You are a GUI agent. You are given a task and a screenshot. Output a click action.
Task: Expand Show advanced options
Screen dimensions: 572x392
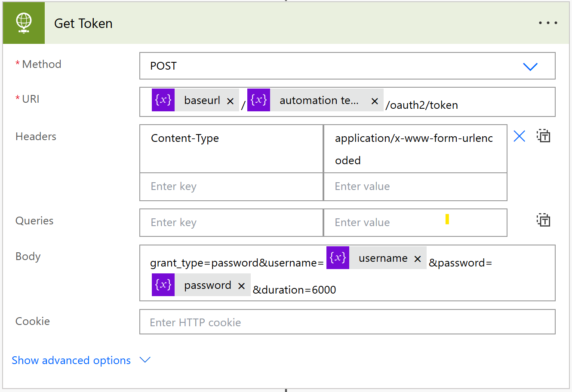point(145,360)
